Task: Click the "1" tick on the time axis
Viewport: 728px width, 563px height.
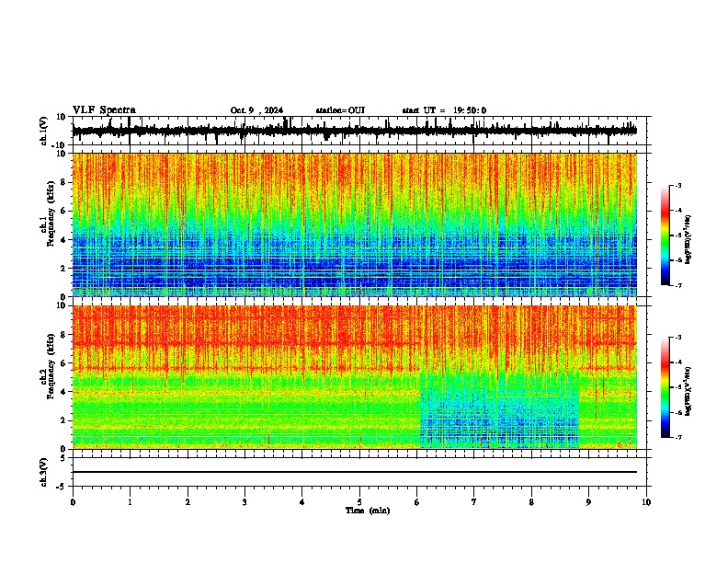Action: click(130, 502)
